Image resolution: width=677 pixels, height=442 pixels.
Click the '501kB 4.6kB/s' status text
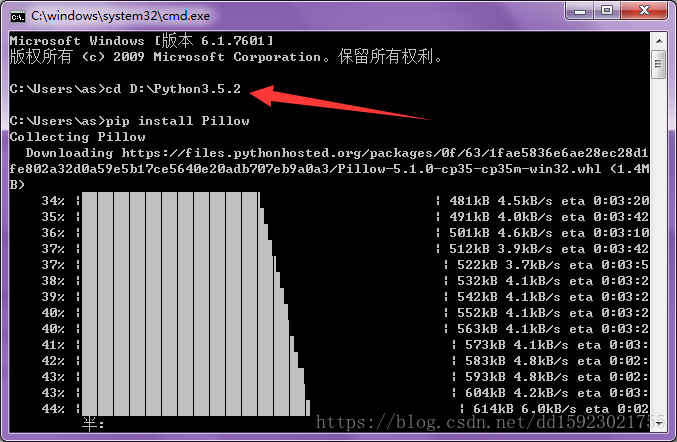coord(500,233)
